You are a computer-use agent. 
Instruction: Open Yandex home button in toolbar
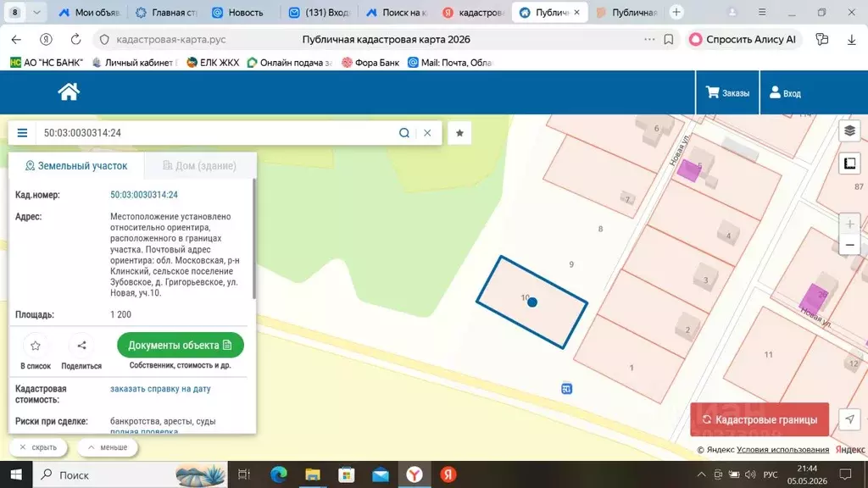click(46, 39)
